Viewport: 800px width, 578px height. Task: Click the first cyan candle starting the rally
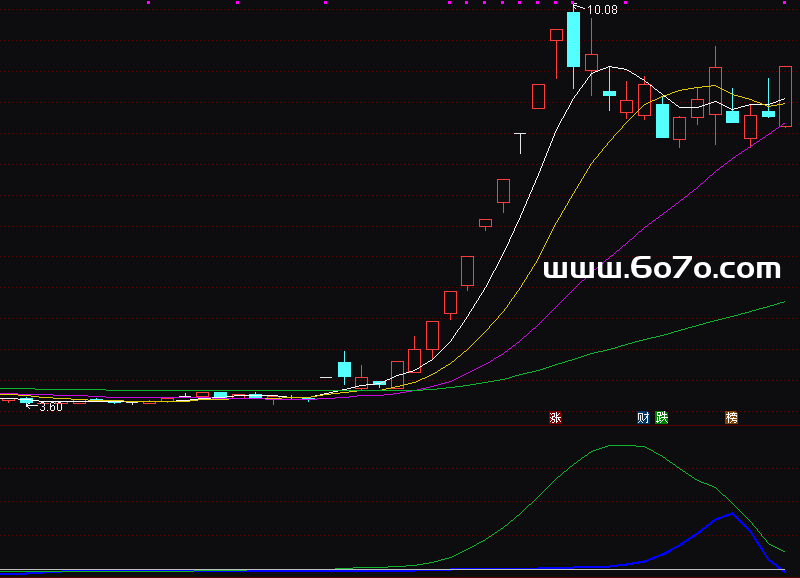344,369
